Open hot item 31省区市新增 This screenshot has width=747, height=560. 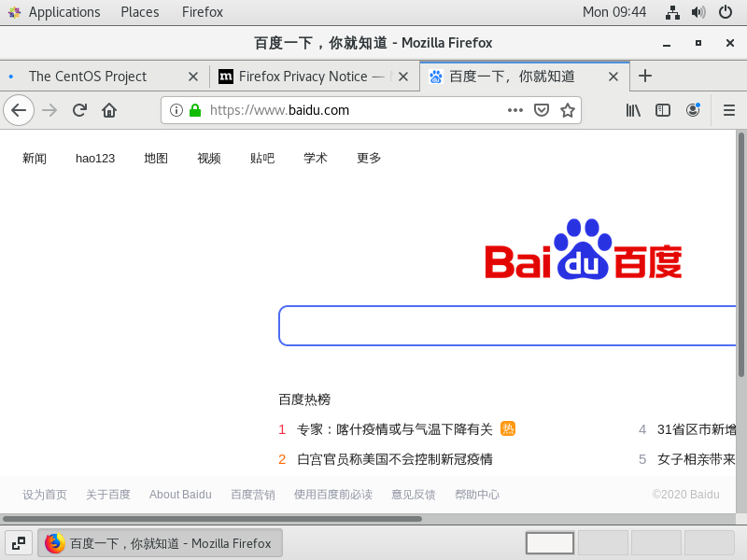(x=697, y=429)
